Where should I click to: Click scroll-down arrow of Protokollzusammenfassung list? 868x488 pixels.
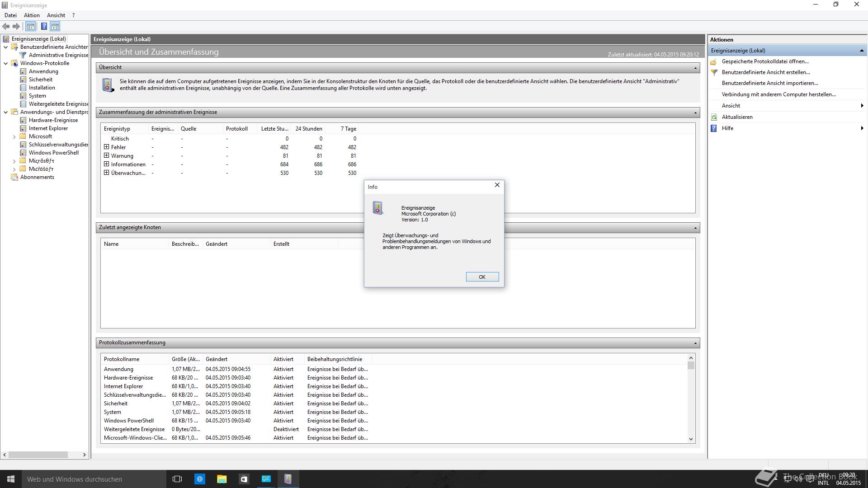point(691,439)
